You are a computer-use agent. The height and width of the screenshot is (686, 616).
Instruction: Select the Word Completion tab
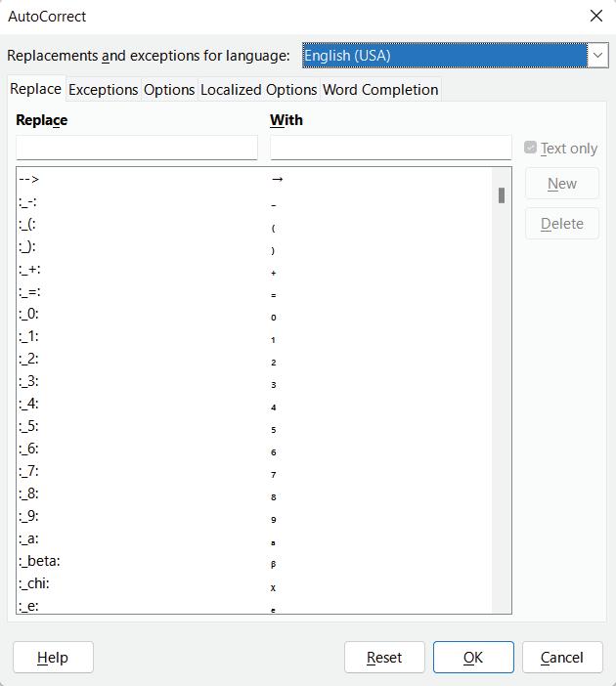click(380, 90)
